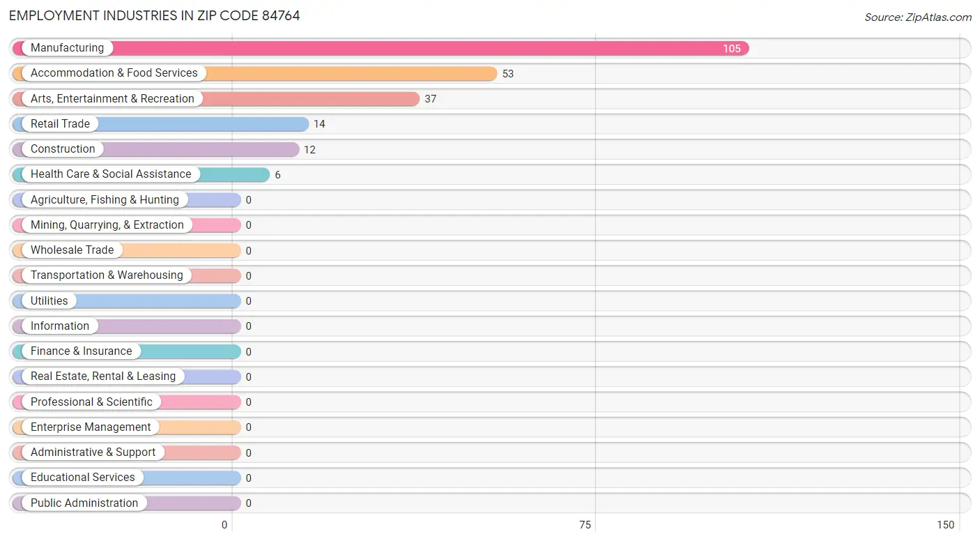
Task: Click the value 37 beside Arts bar
Action: click(x=431, y=99)
